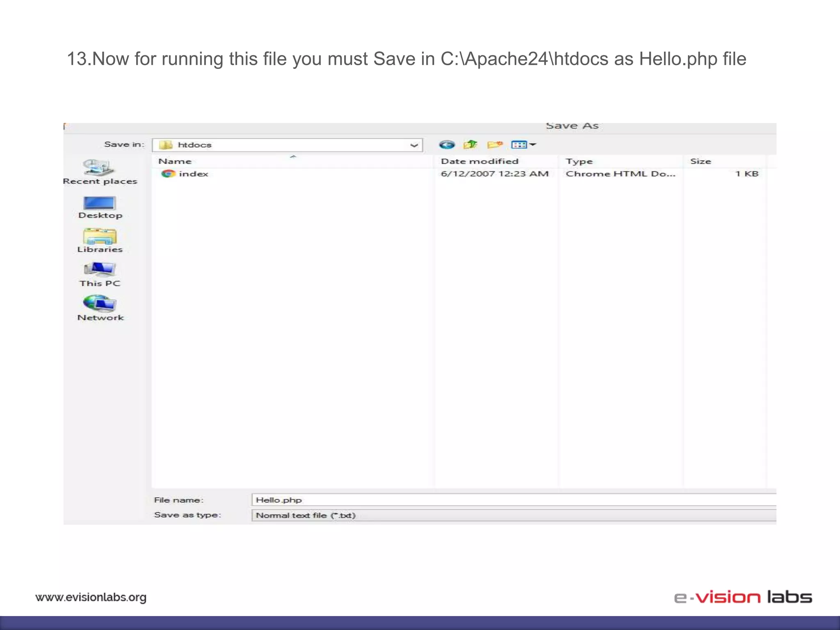Open the www.evisionlabs.org link

(91, 598)
